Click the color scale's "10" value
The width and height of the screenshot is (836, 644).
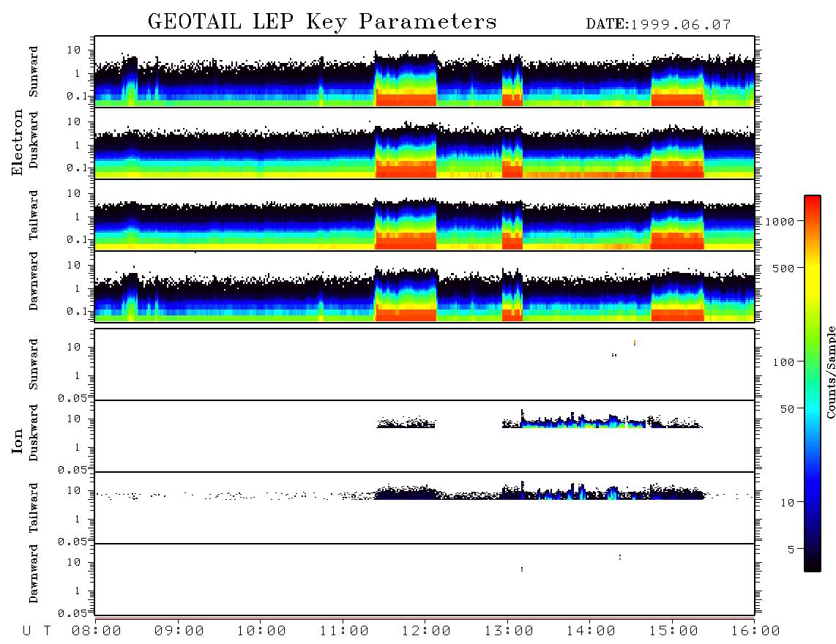pos(787,502)
